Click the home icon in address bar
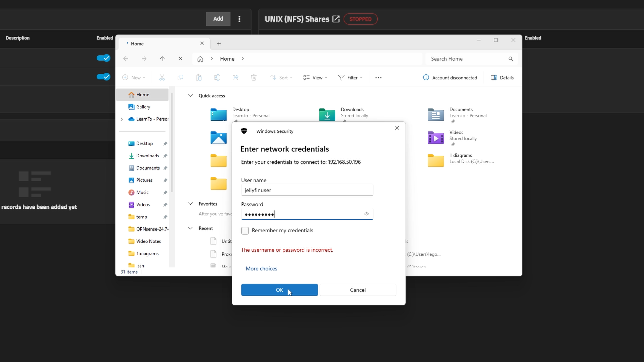The width and height of the screenshot is (644, 362). pos(200,59)
